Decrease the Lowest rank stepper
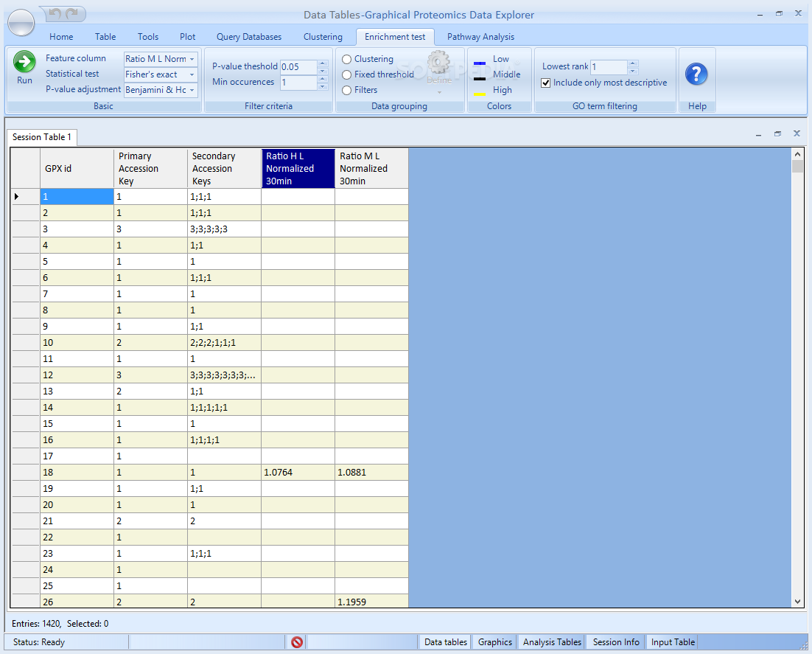This screenshot has height=654, width=812. point(633,71)
